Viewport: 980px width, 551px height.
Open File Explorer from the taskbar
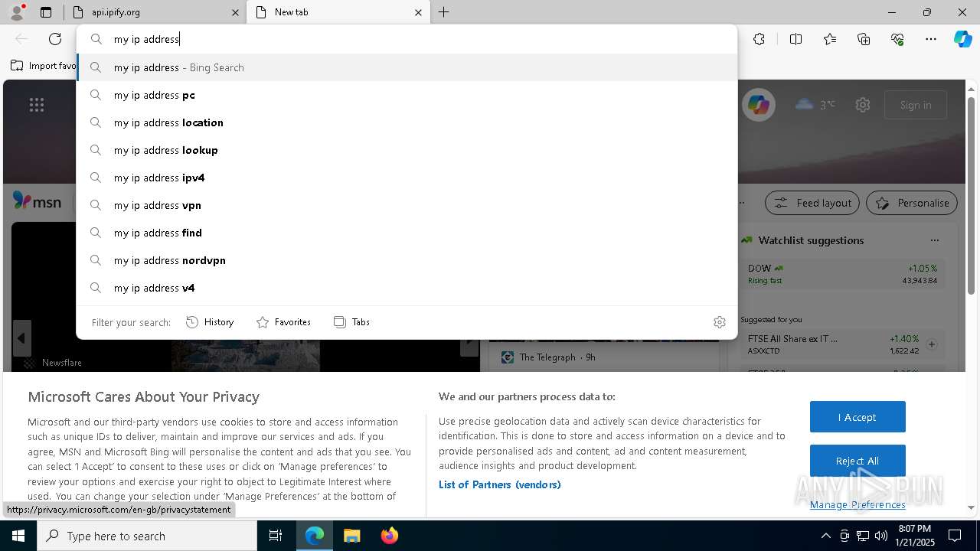coord(351,536)
